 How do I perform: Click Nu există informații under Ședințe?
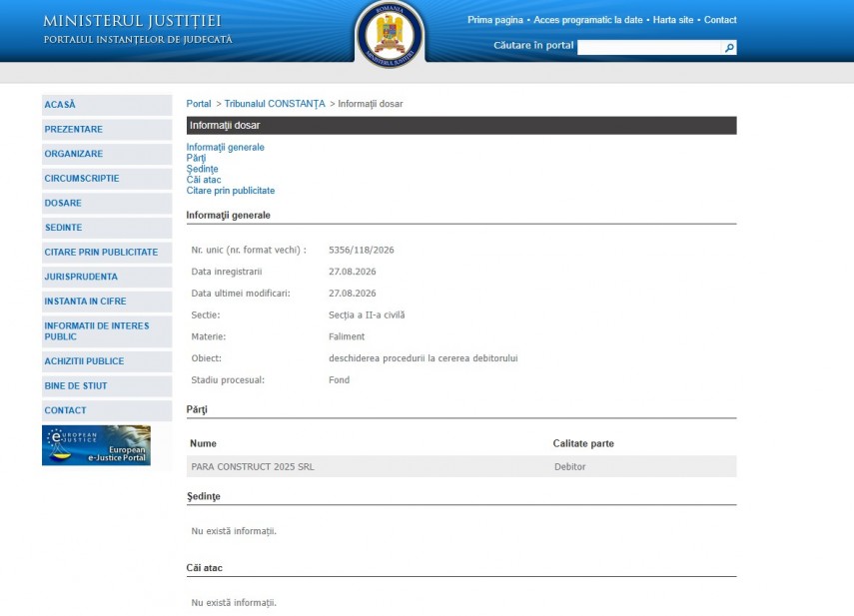click(234, 531)
